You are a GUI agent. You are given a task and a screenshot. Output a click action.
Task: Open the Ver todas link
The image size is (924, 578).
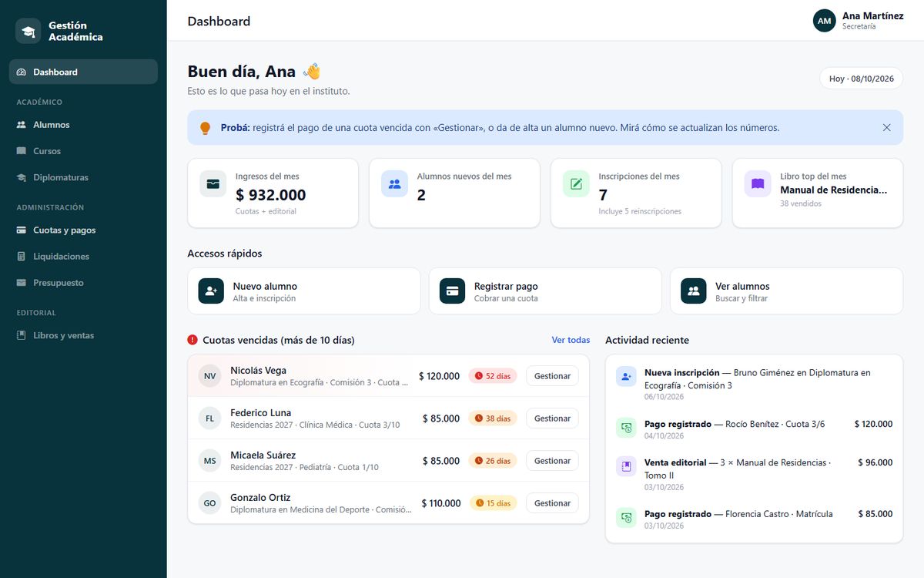(571, 340)
